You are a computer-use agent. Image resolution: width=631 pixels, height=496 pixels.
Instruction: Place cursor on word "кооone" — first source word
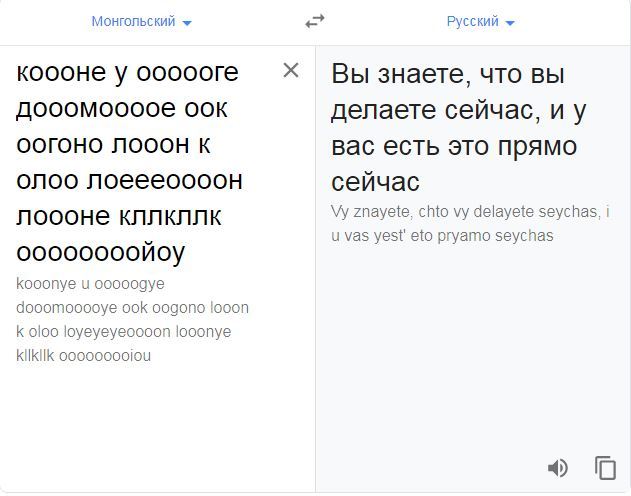click(65, 72)
